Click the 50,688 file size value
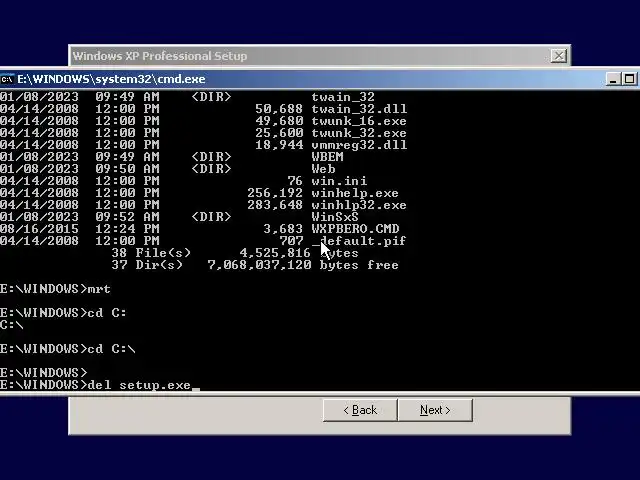 coord(279,109)
